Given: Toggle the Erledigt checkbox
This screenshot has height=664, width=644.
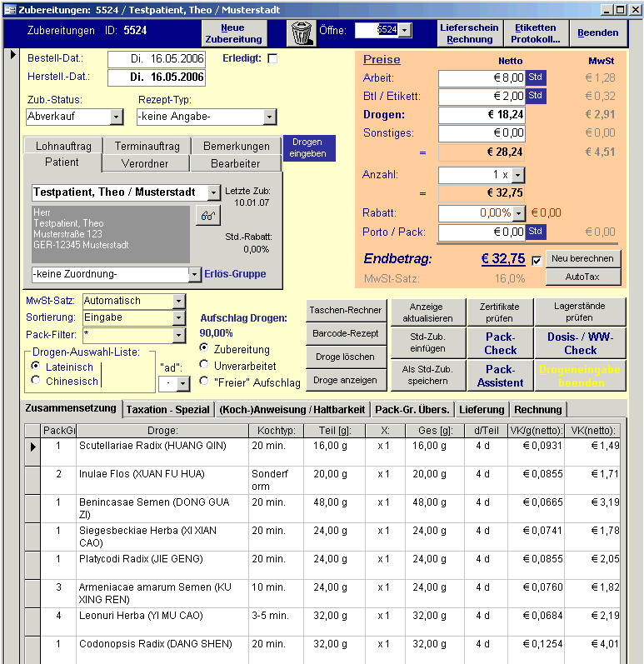Looking at the screenshot, I should 272,59.
